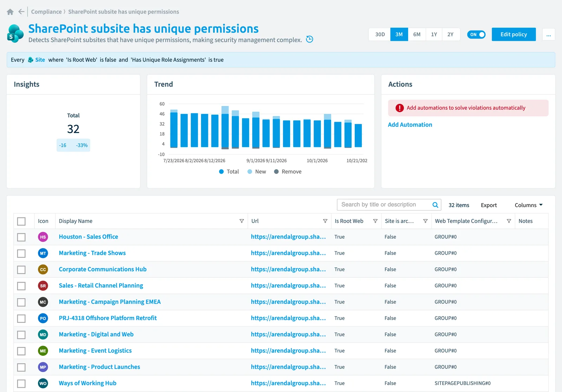Click the CC avatar icon
562x392 pixels.
43,270
